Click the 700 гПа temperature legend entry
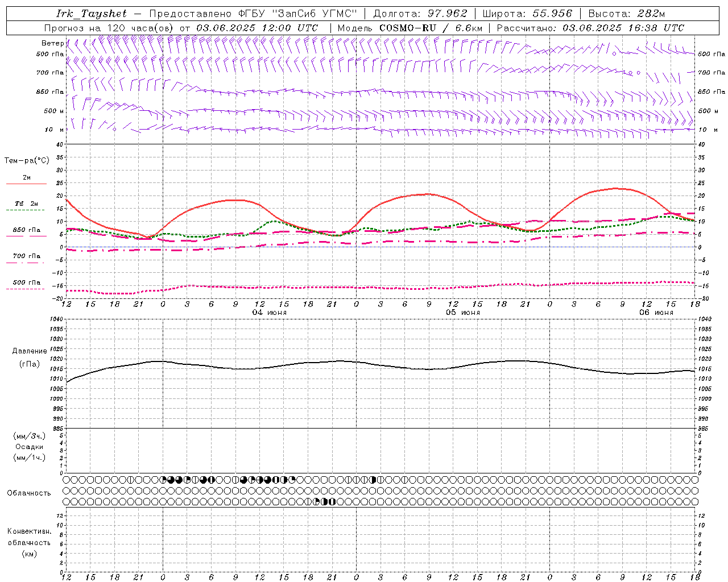 [x=27, y=256]
